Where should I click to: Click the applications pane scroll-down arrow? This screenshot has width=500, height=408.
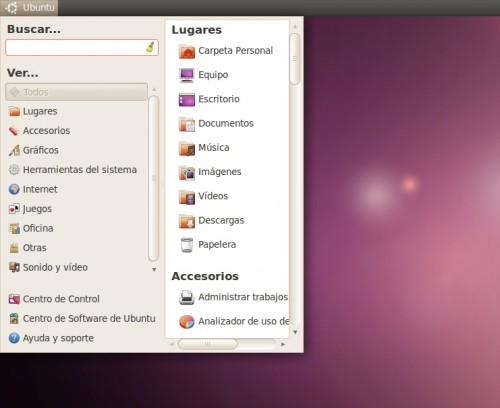pyautogui.click(x=295, y=332)
